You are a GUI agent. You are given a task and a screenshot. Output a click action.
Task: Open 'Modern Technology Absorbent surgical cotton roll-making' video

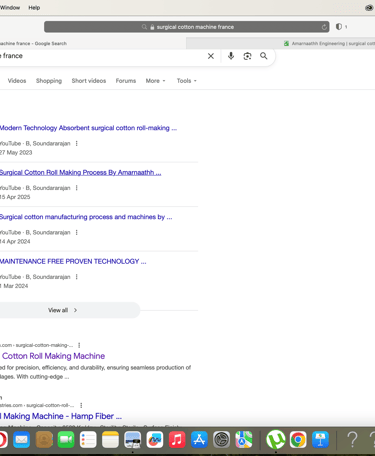[x=88, y=128]
